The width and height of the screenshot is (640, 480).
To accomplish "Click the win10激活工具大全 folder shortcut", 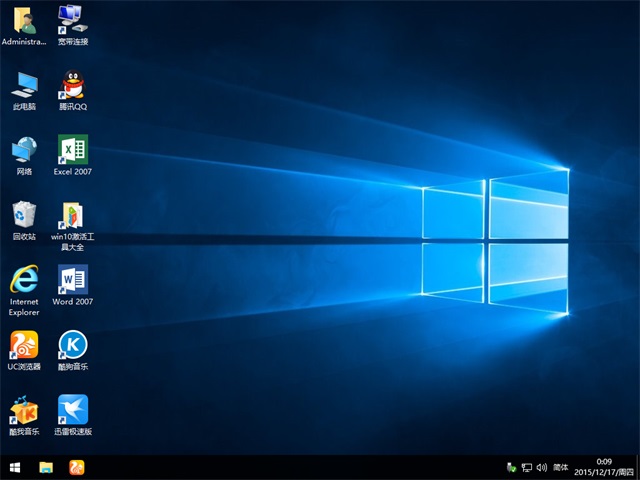I will click(x=72, y=215).
